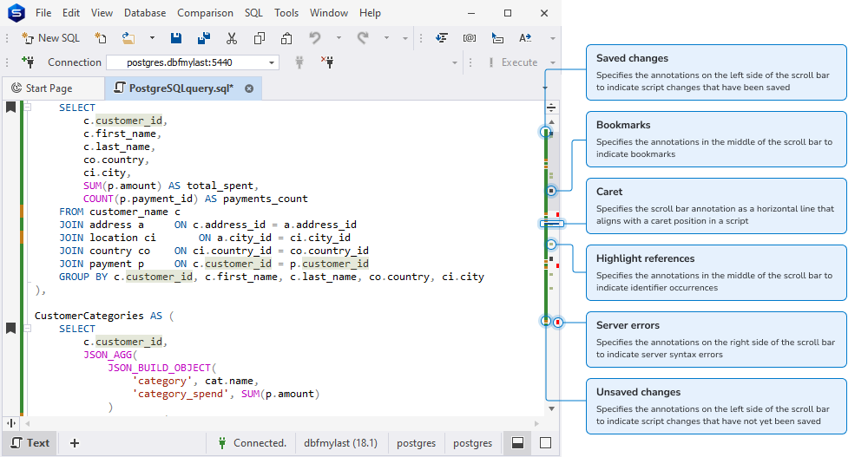Viewport: 868px width, 457px height.
Task: Click the Paste clipboard icon
Action: (x=286, y=37)
